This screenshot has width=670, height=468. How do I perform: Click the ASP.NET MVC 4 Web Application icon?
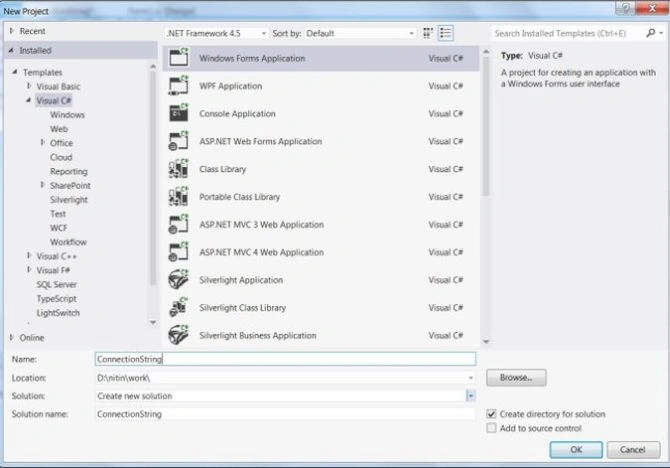point(179,252)
